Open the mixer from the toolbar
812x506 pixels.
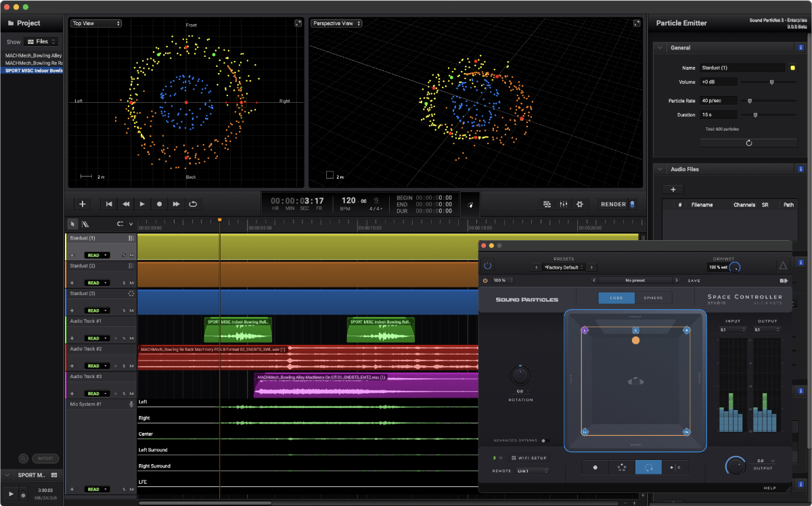tap(563, 204)
